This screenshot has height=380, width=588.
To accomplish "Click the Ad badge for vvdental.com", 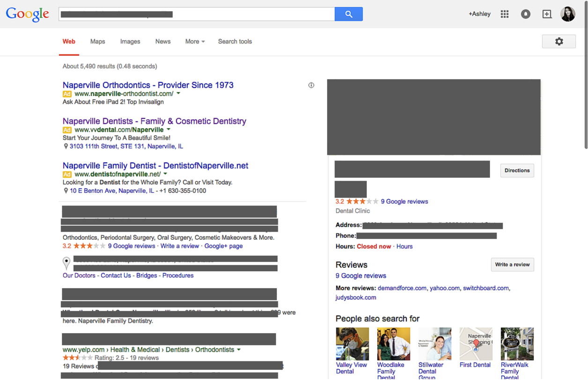I will [67, 130].
